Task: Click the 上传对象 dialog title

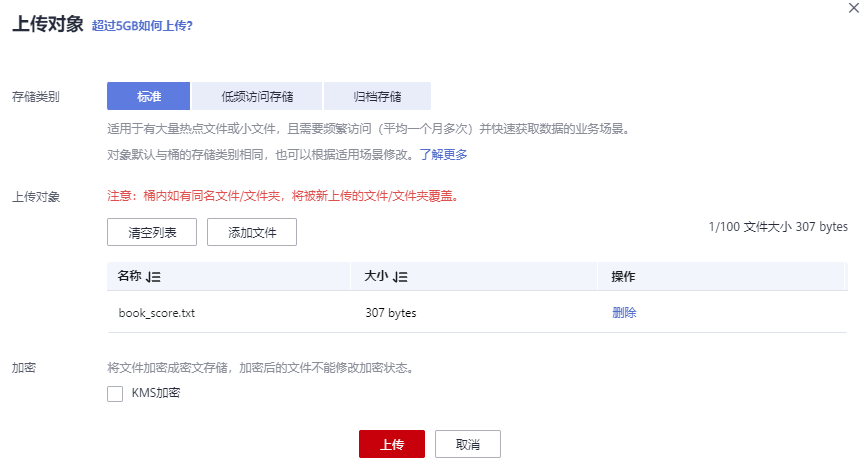Action: [47, 25]
